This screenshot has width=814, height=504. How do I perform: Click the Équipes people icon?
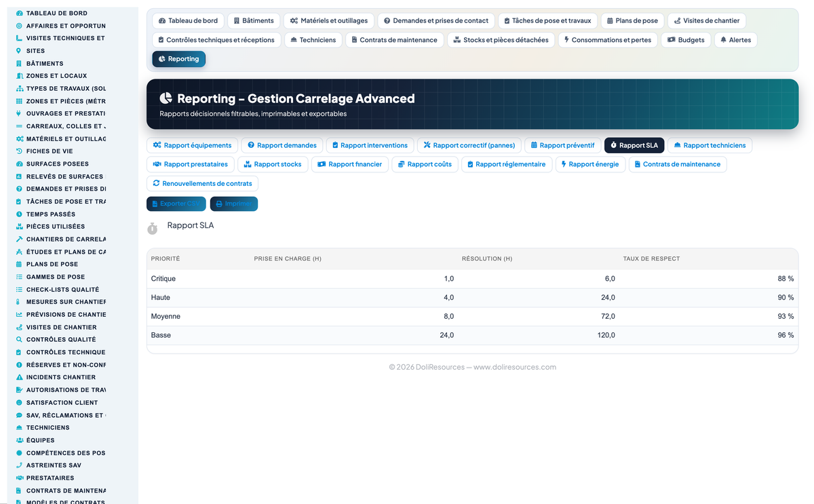(x=19, y=440)
